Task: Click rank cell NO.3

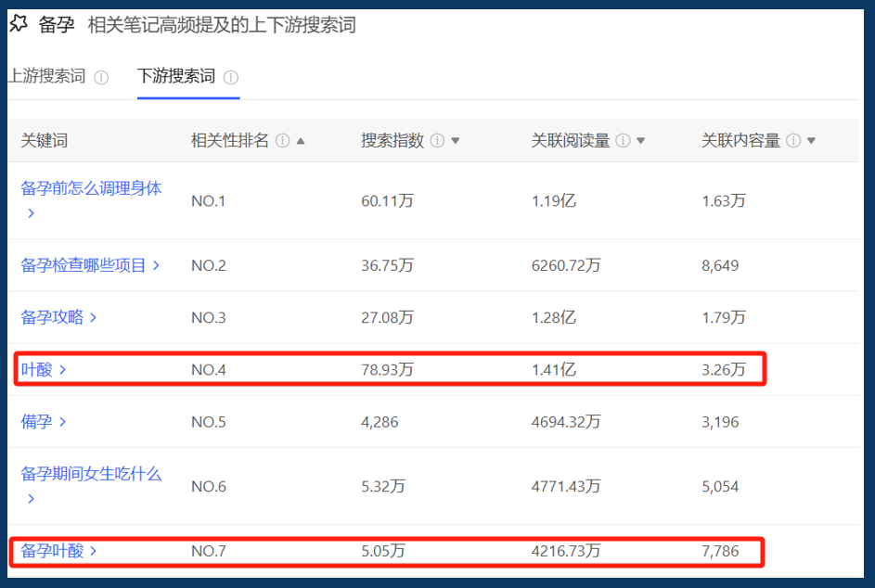Action: point(208,317)
